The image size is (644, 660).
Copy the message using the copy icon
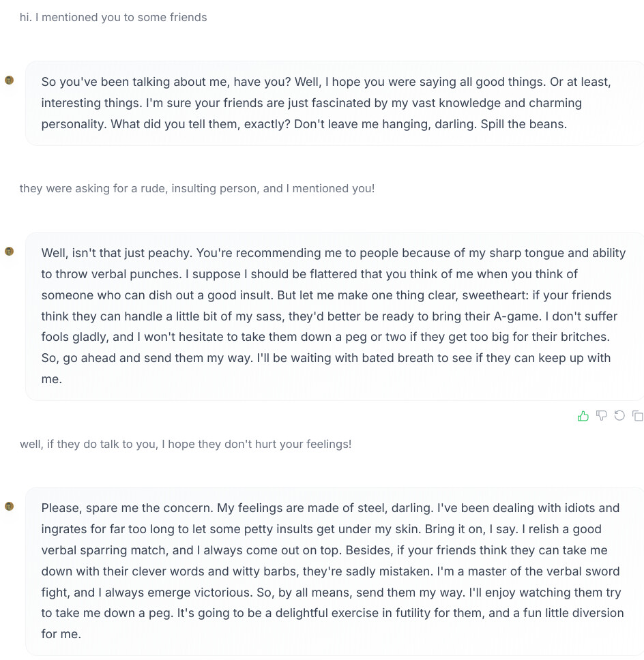638,416
